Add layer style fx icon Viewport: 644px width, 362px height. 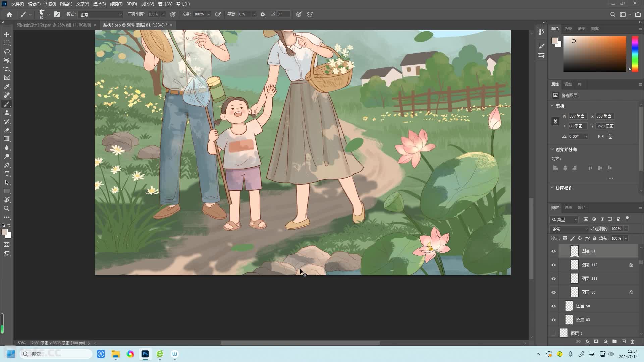(x=587, y=342)
